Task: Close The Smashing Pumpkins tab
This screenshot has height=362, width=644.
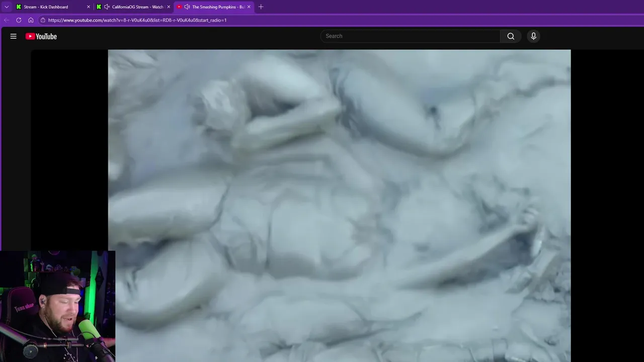Action: [249, 7]
